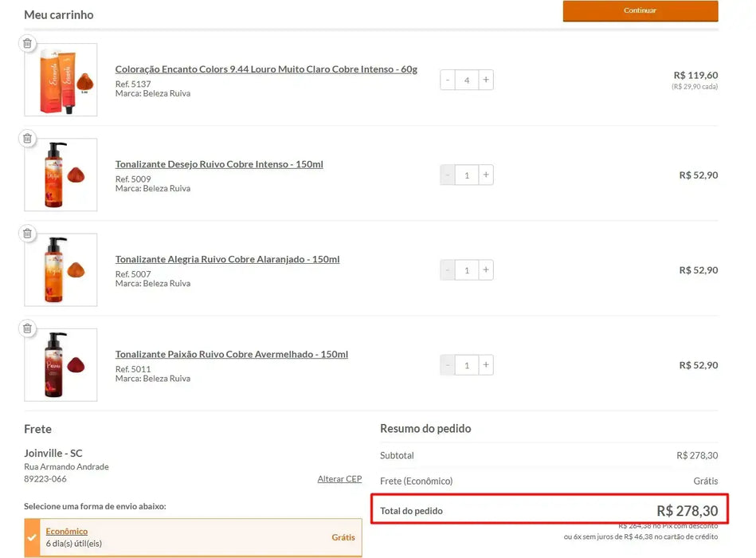Decrease quantity of Coloração Encanto Colors
Screen dimensions: 756x558
[448, 80]
